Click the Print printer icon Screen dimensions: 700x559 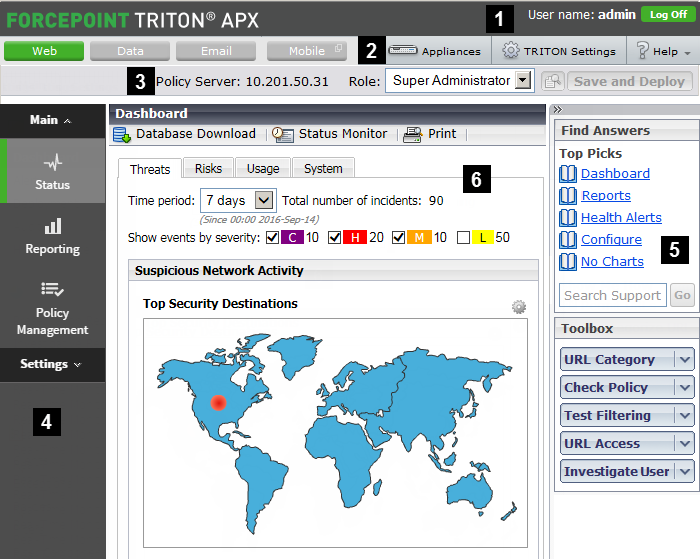[412, 135]
